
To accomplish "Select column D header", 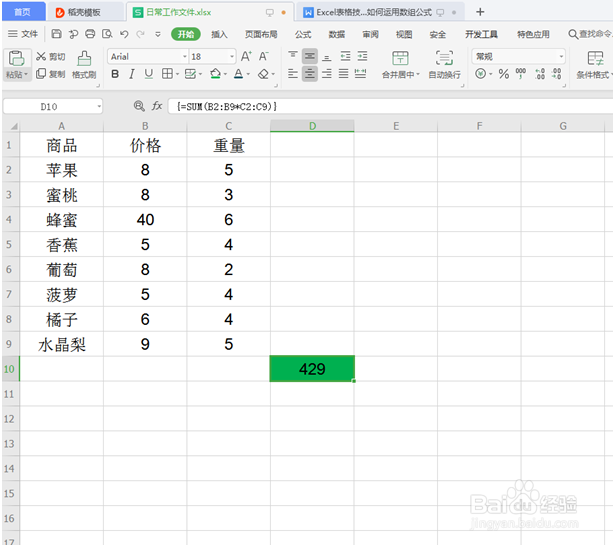I will tap(312, 126).
